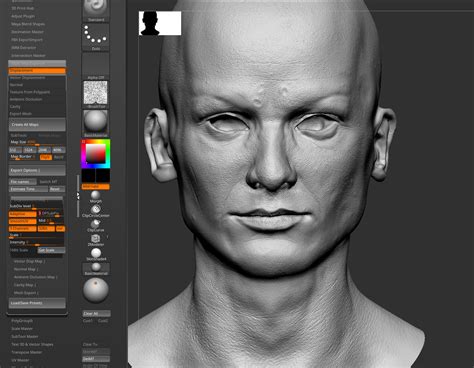Open the Dots stroke type picker
This screenshot has width=474, height=368.
pos(96,37)
